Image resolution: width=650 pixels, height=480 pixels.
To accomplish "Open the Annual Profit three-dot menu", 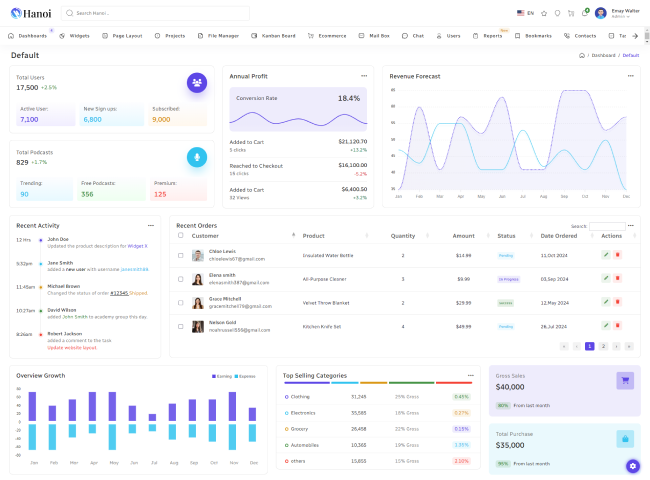I will (364, 76).
